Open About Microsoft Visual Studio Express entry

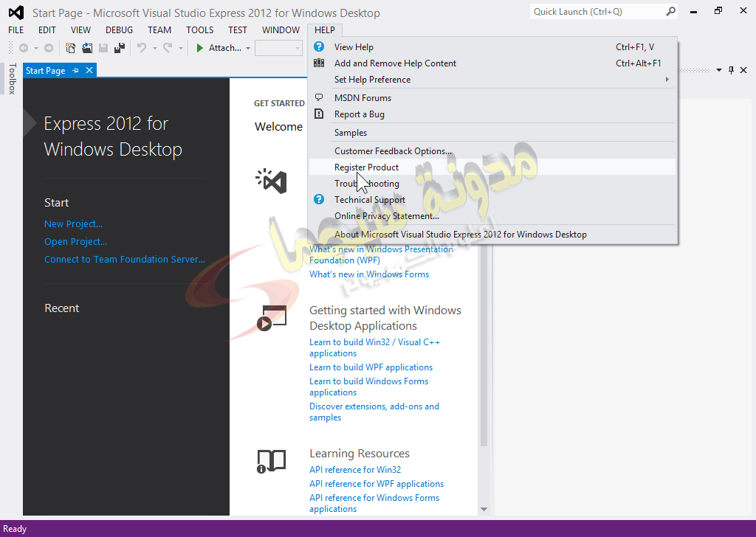pos(492,235)
